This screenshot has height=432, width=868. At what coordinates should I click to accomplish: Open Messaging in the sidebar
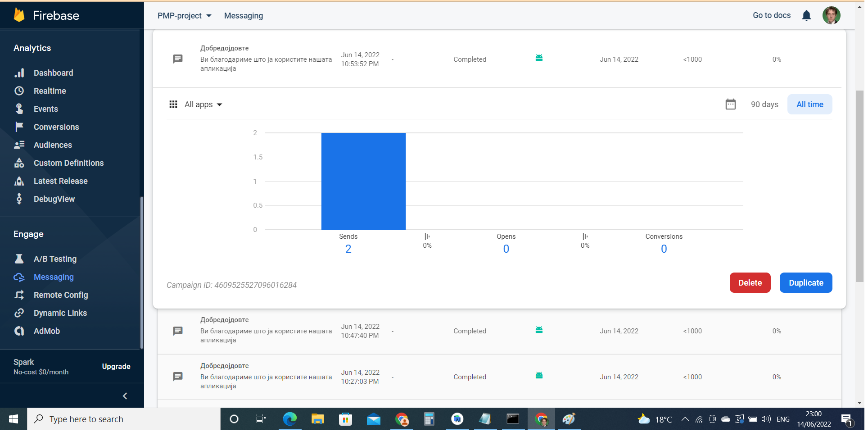click(54, 277)
